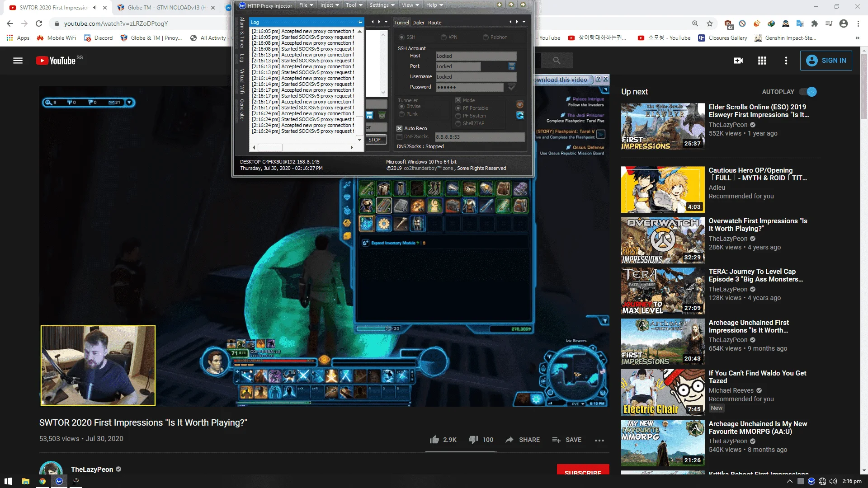The image size is (868, 488).
Task: Click the blue refresh icon beside Mode options
Action: coord(520,115)
